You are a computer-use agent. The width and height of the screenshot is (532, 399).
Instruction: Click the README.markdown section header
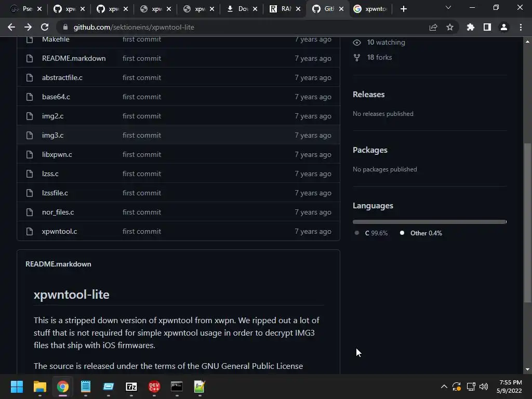(x=58, y=264)
